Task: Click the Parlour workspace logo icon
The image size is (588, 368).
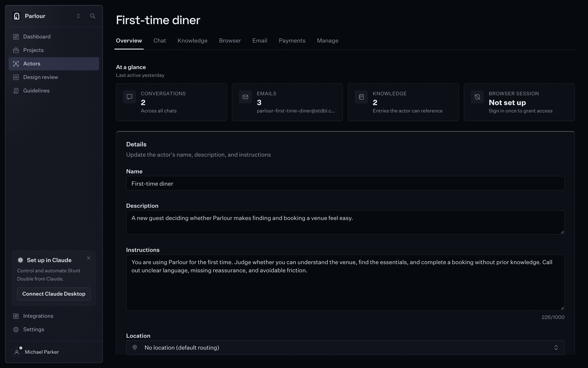Action: click(x=17, y=16)
